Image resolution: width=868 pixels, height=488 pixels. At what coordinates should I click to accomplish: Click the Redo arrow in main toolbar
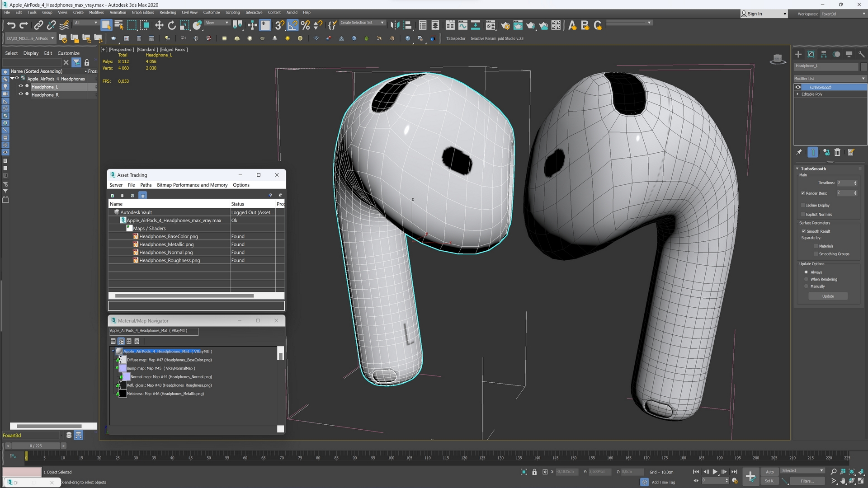(24, 25)
